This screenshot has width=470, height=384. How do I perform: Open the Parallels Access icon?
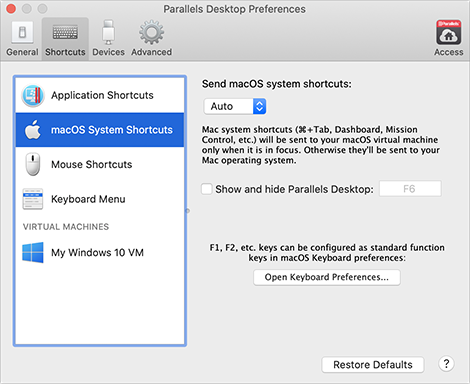click(x=449, y=32)
